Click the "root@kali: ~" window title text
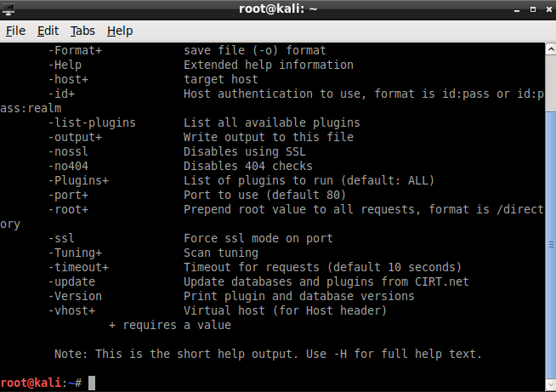The width and height of the screenshot is (556, 392). click(278, 9)
